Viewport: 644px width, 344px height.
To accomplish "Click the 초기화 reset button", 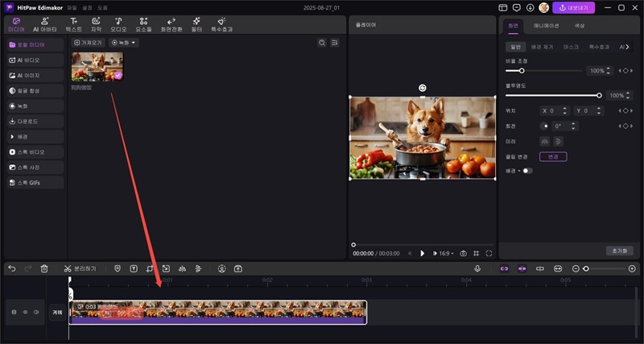I will click(619, 251).
